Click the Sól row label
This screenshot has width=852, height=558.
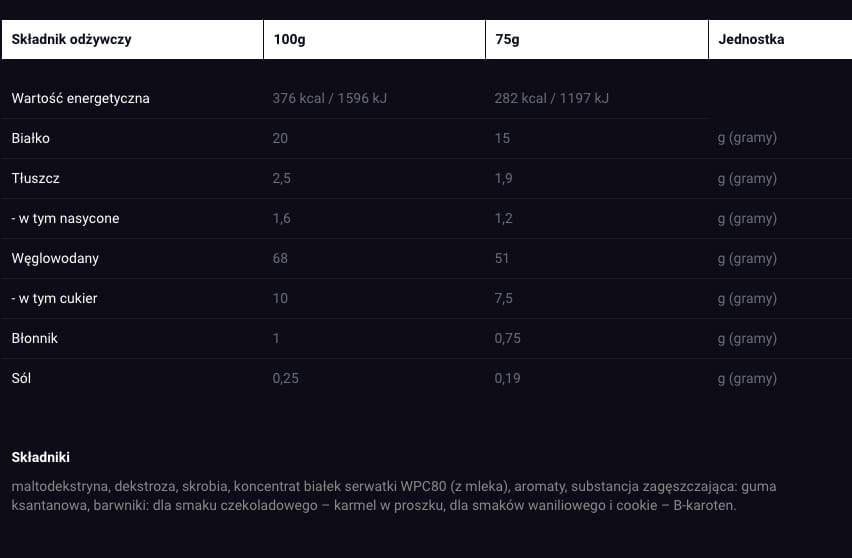click(x=21, y=378)
